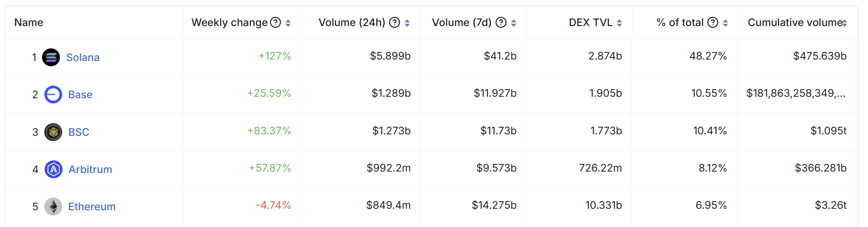The width and height of the screenshot is (868, 227).
Task: Click the Ethereum chain logo icon
Action: tap(53, 207)
